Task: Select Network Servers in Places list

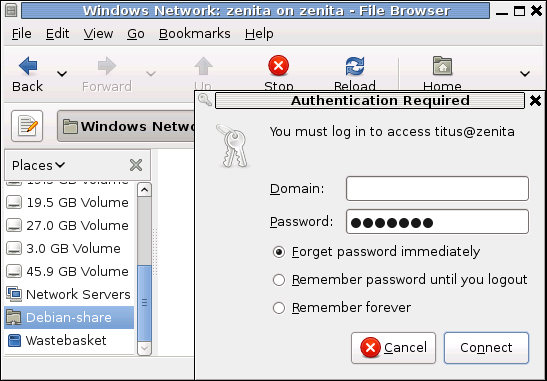Action: [x=69, y=294]
